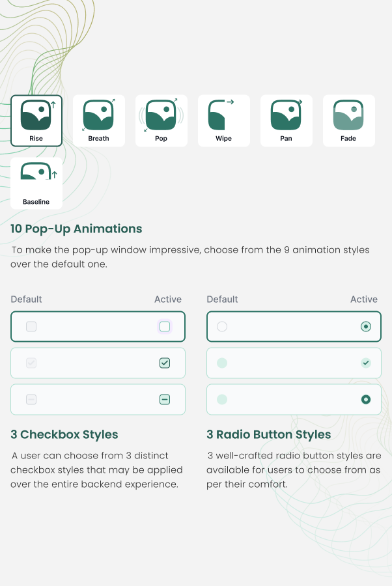The width and height of the screenshot is (392, 586).
Task: Select the active dot radio button in first row
Action: coord(366,327)
